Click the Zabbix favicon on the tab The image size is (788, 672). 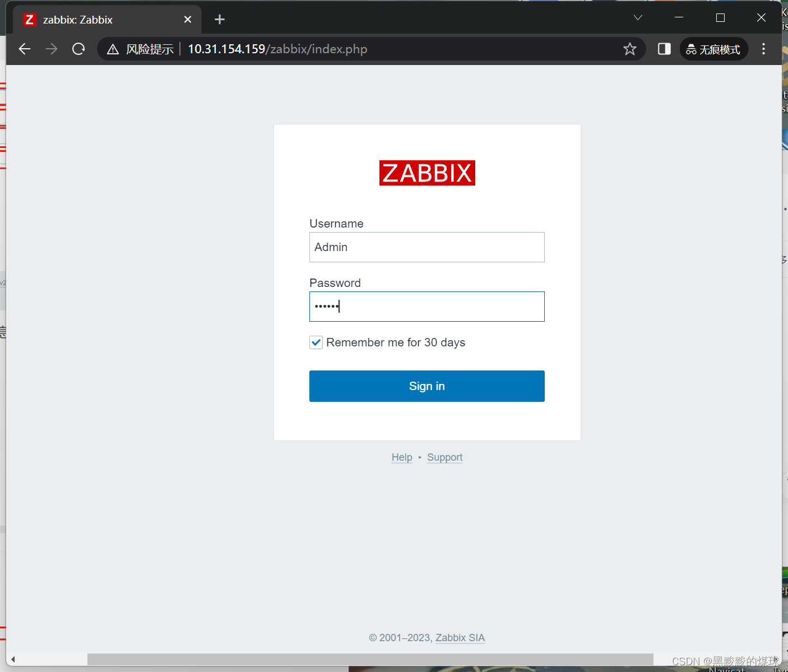click(x=29, y=19)
